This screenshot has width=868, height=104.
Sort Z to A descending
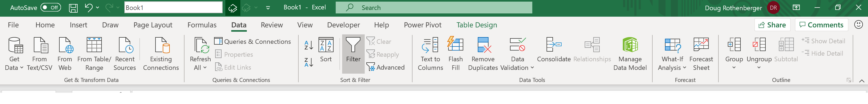(x=309, y=62)
